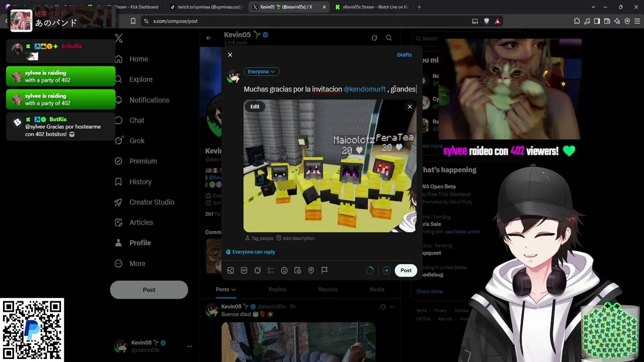Click the Grok icon in profile header
This screenshot has width=644, height=362.
coord(374,38)
